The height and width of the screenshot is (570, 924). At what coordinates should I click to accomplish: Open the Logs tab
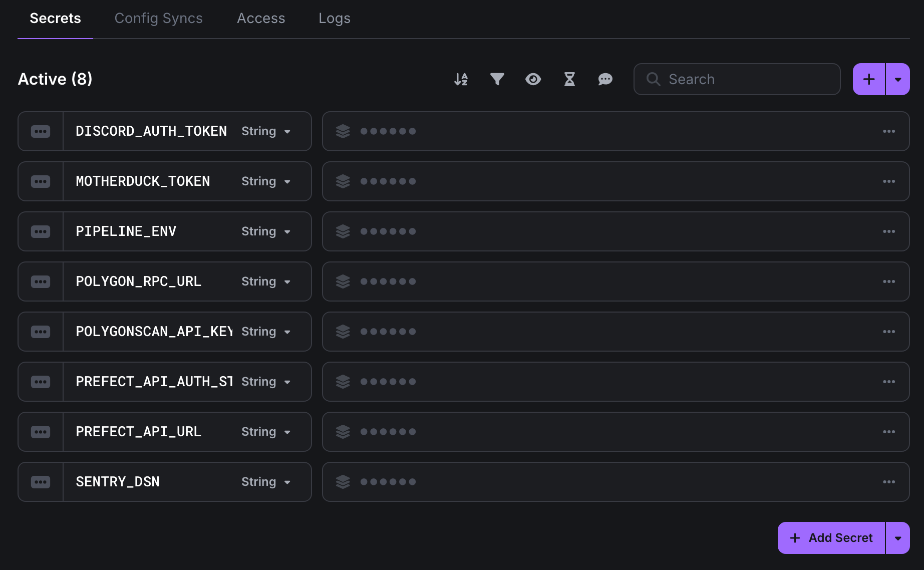click(335, 19)
